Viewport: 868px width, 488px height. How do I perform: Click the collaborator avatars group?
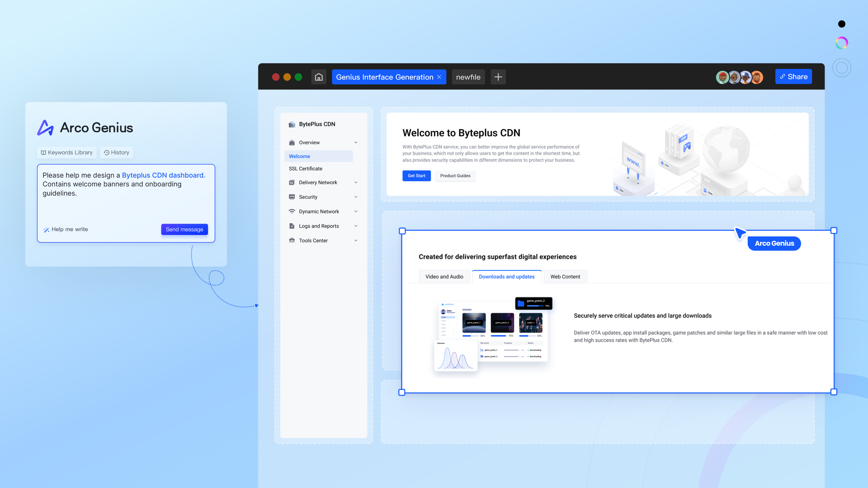(740, 77)
